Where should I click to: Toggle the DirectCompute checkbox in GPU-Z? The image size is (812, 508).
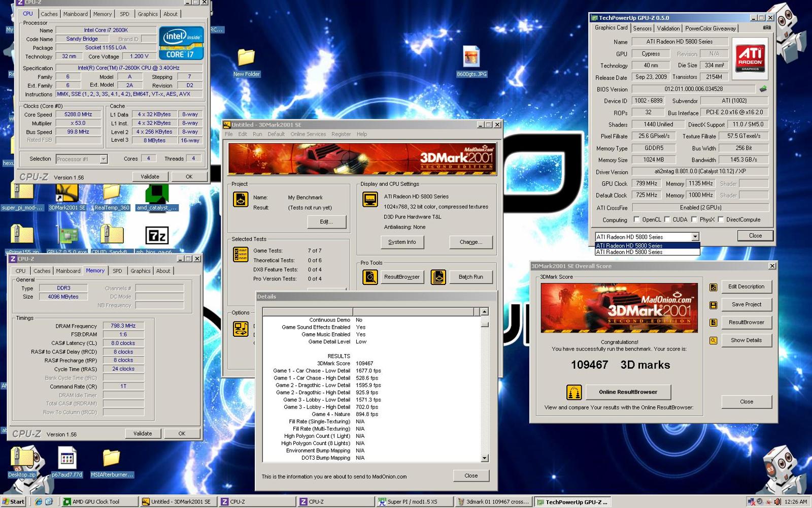(x=720, y=220)
